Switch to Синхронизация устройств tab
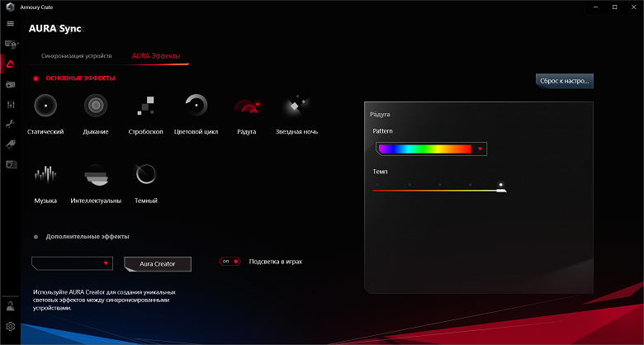The width and height of the screenshot is (644, 345). click(x=77, y=56)
